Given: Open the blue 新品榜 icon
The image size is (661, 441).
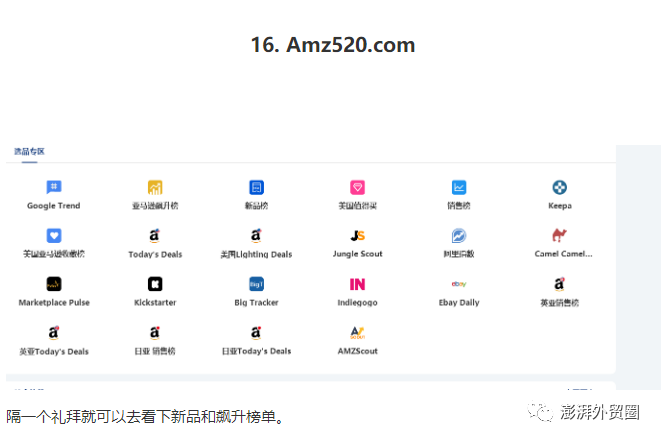Looking at the screenshot, I should (x=256, y=187).
